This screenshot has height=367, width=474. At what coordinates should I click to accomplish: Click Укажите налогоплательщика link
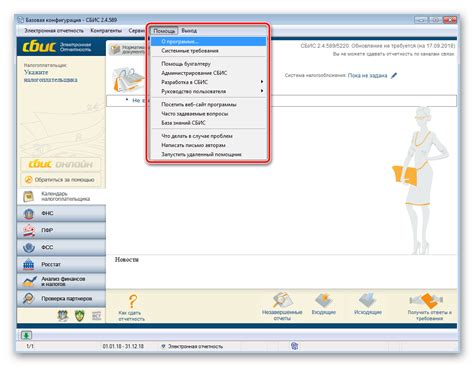[x=51, y=76]
